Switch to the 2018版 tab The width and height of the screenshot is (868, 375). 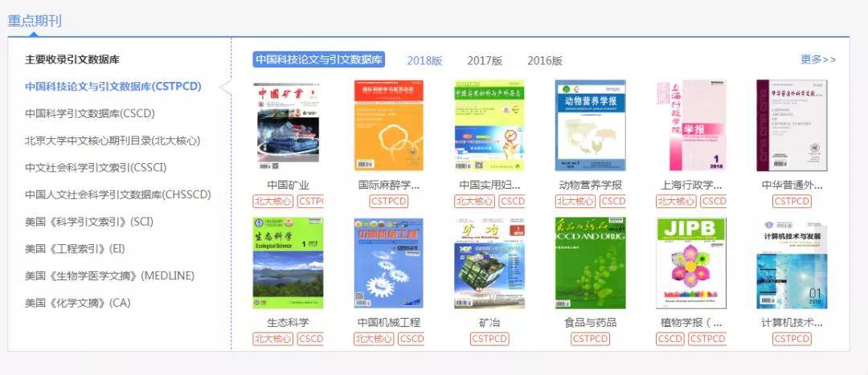tap(424, 60)
